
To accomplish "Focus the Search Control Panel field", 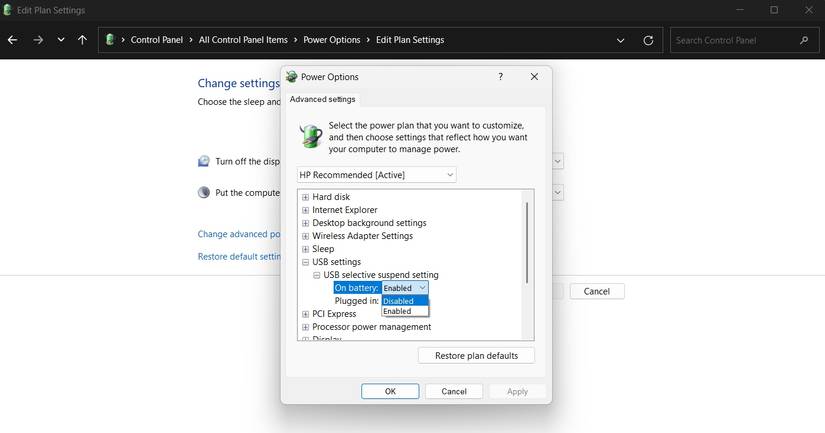I will point(744,41).
